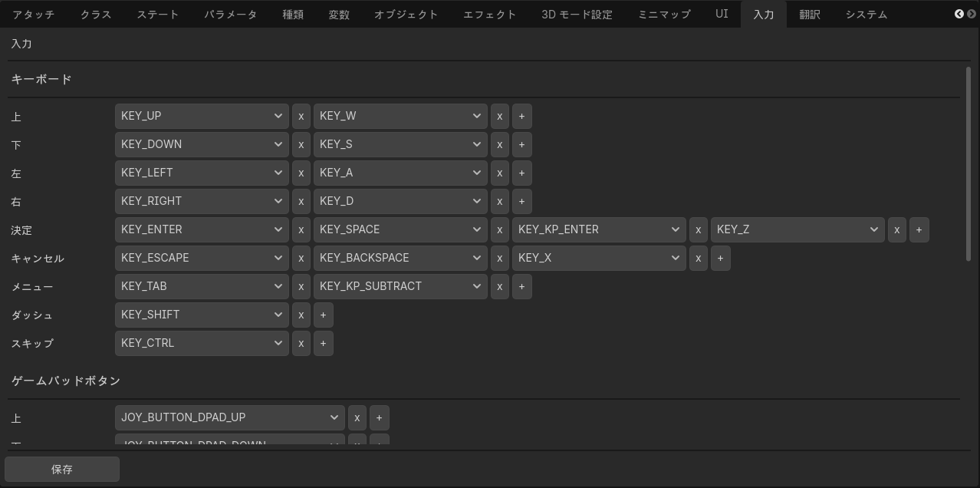Add a key binding to メニュー row
Screen dimensions: 980x488
point(522,286)
